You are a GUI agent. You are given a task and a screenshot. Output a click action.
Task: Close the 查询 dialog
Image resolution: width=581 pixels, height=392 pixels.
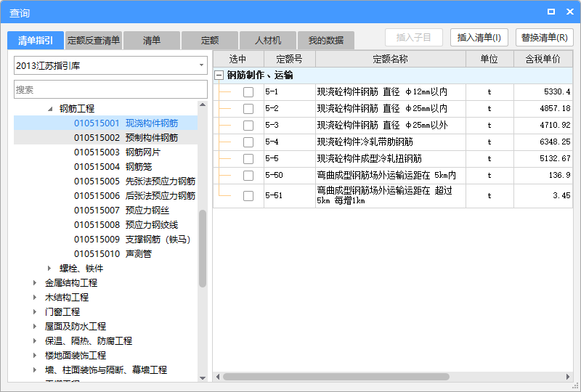(570, 12)
